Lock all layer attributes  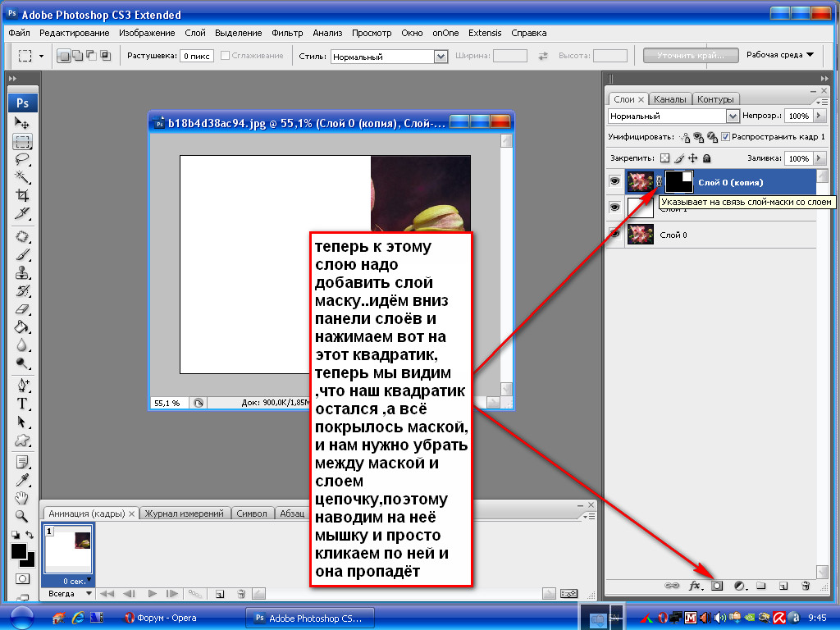tap(706, 158)
